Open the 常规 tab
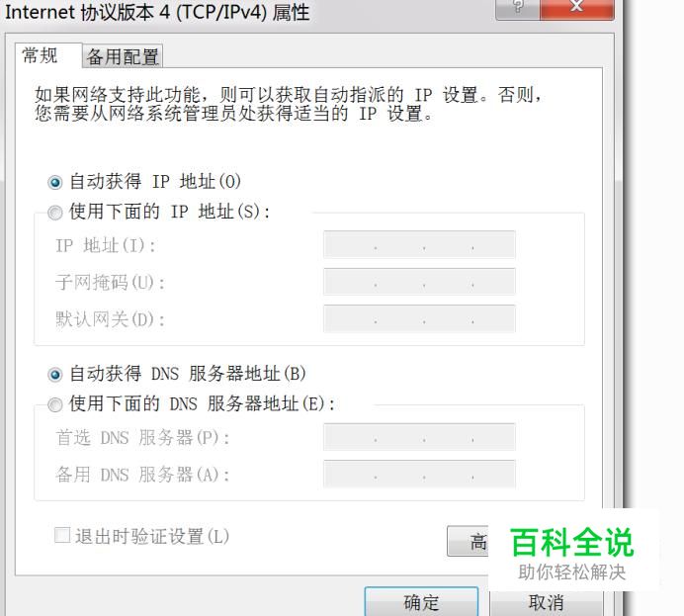The height and width of the screenshot is (616, 684). tap(48, 55)
